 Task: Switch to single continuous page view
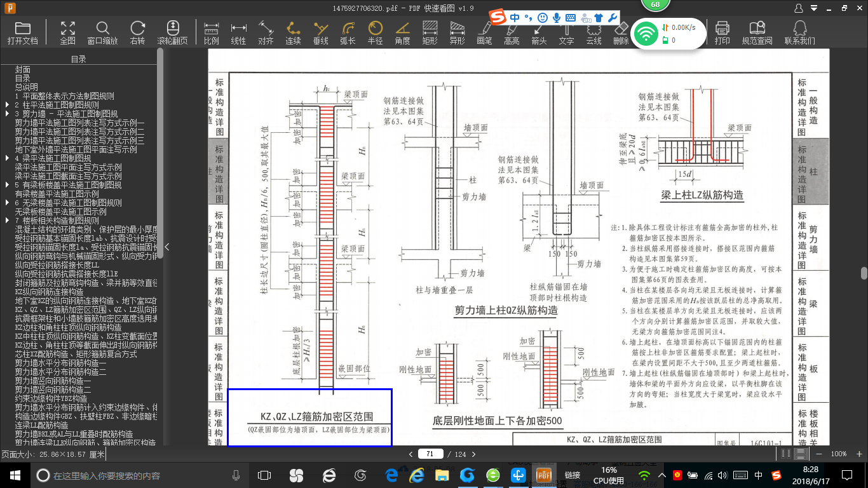801,454
